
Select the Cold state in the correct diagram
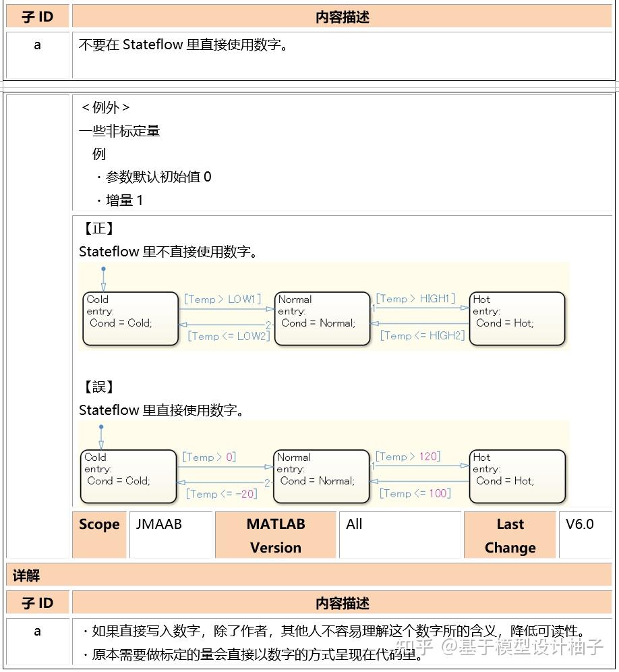coord(130,318)
